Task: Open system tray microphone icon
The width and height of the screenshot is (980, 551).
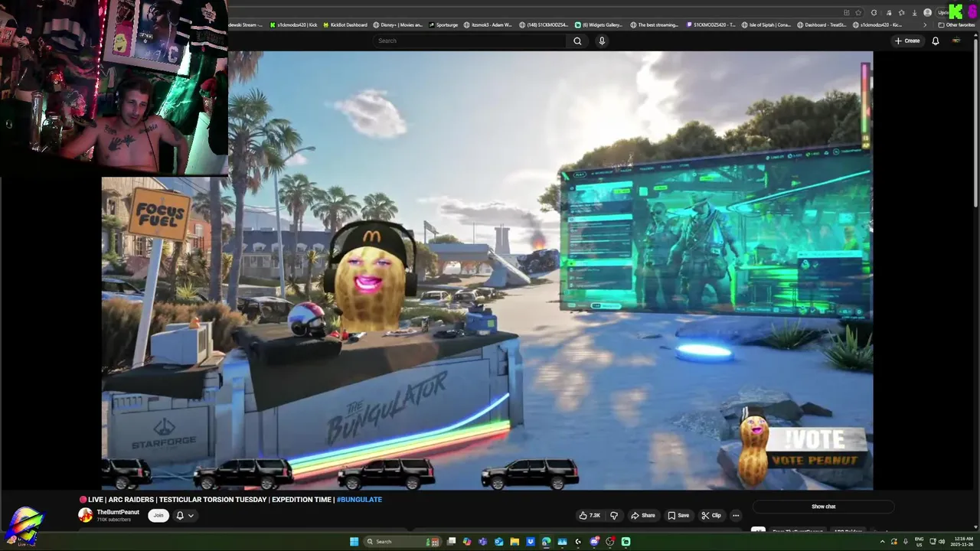Action: click(x=906, y=542)
